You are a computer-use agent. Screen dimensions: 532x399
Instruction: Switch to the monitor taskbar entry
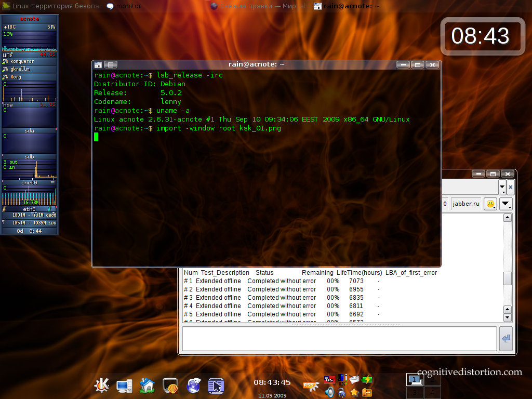(x=124, y=6)
